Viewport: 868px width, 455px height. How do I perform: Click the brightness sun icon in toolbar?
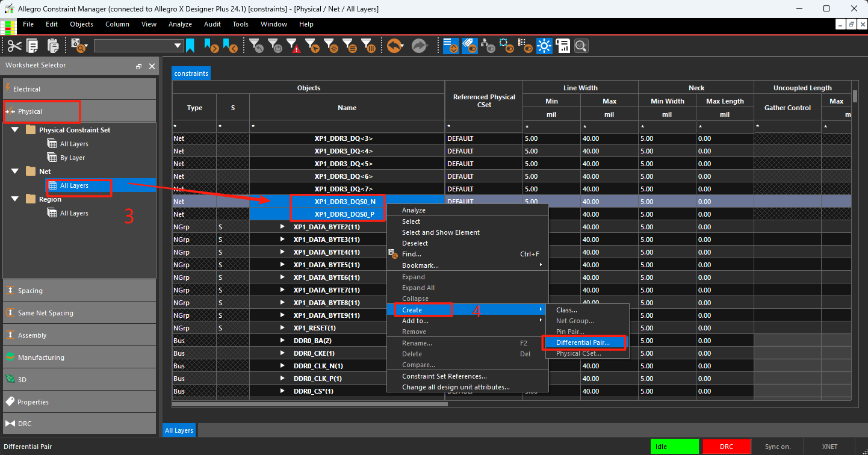click(544, 46)
